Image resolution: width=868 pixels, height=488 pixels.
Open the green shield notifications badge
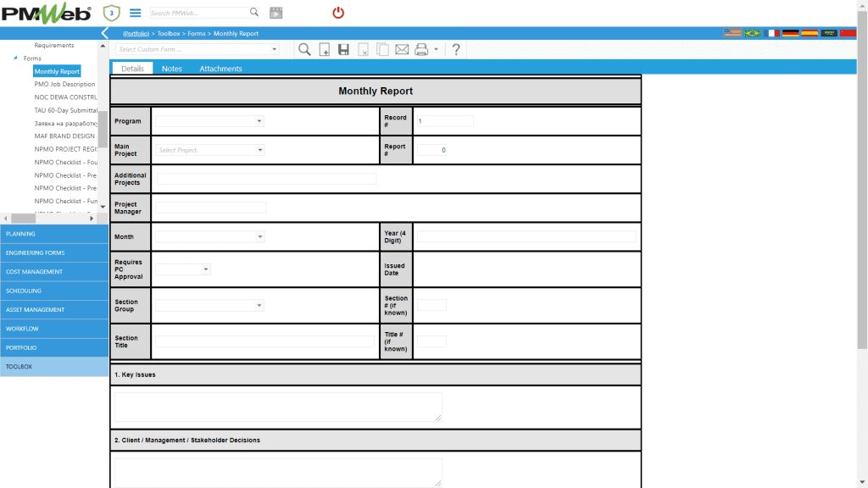(111, 13)
